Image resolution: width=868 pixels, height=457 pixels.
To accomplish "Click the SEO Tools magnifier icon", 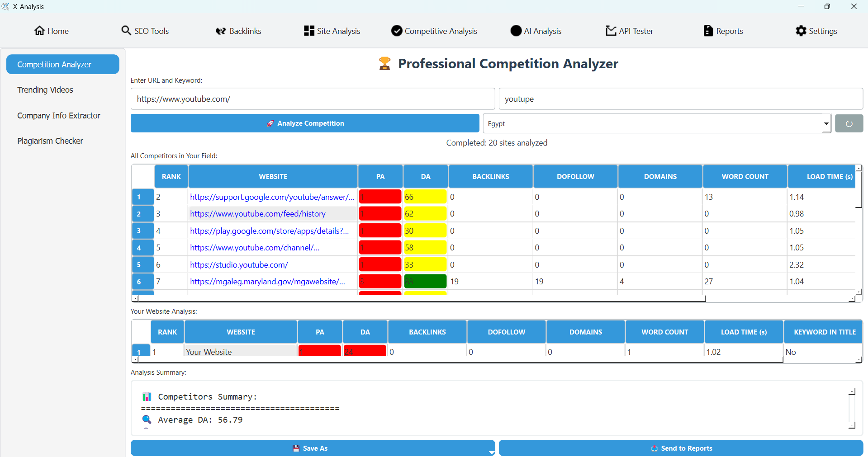I will click(x=126, y=31).
